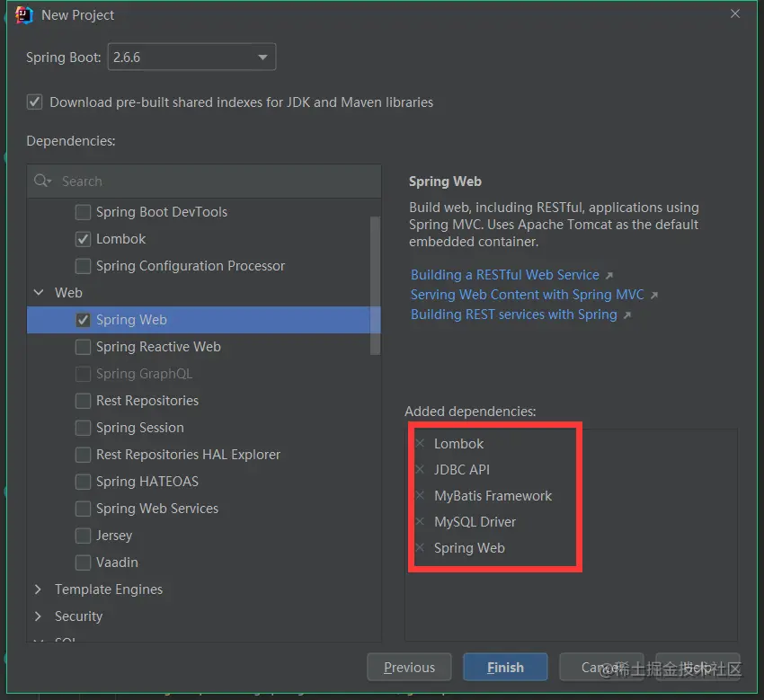
Task: Open external link arrow for Building REST services
Action: pyautogui.click(x=627, y=315)
